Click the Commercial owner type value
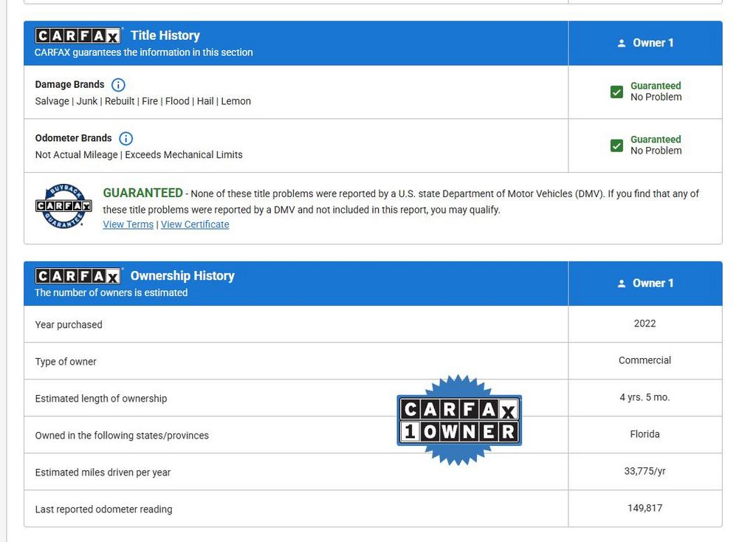Image resolution: width=756 pixels, height=542 pixels. click(x=645, y=360)
